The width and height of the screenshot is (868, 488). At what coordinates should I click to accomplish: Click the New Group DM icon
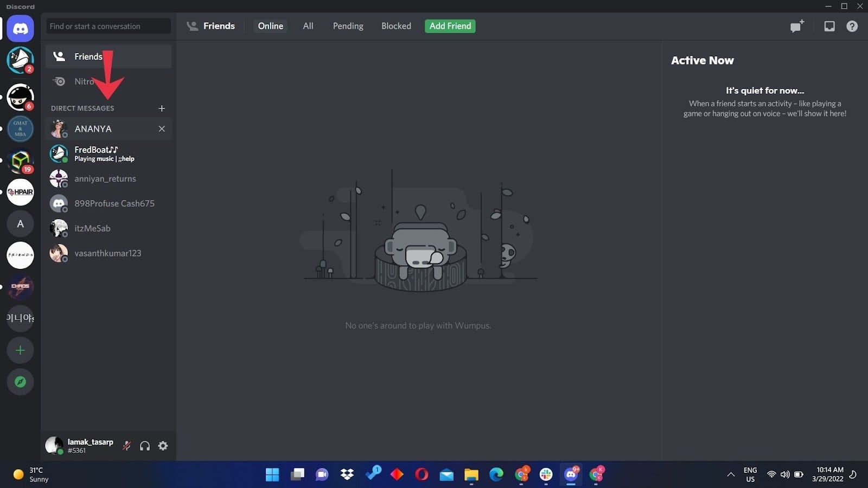(x=797, y=26)
